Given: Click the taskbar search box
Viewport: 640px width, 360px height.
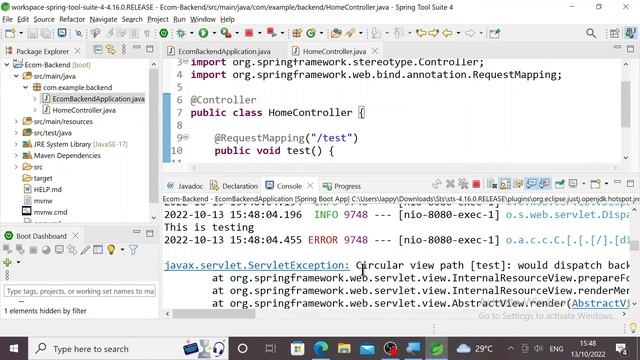Looking at the screenshot, I should coord(128,349).
